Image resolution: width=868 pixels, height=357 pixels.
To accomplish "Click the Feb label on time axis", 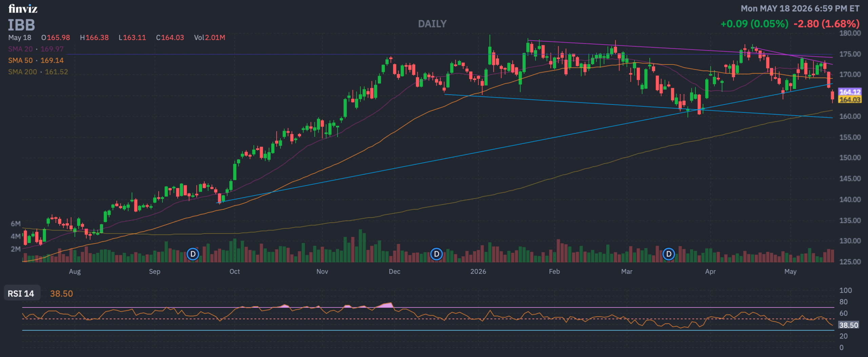I will [x=554, y=271].
